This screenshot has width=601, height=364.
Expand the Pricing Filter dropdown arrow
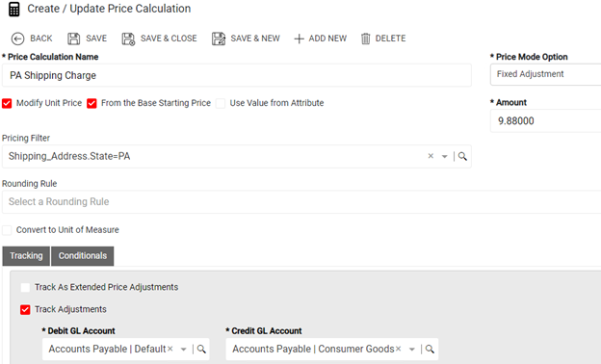[445, 156]
